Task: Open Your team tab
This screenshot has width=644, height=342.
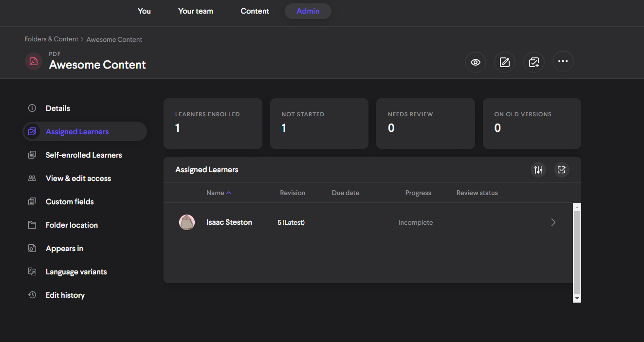Action: 195,11
